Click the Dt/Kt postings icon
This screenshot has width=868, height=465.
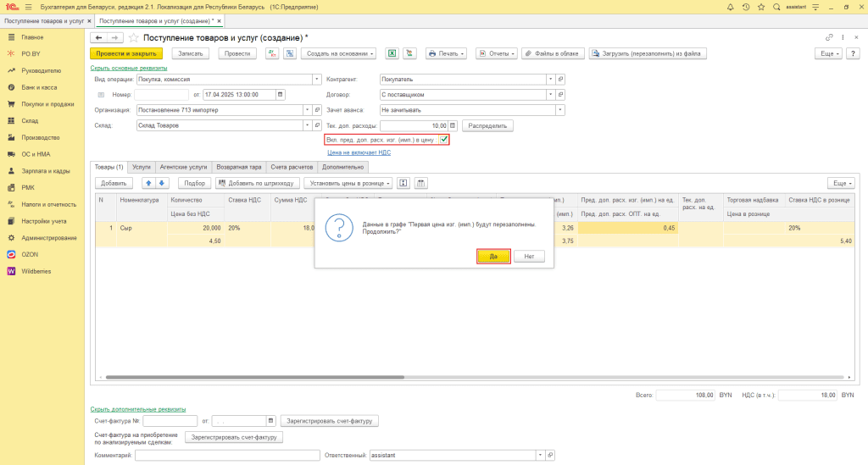[x=272, y=53]
